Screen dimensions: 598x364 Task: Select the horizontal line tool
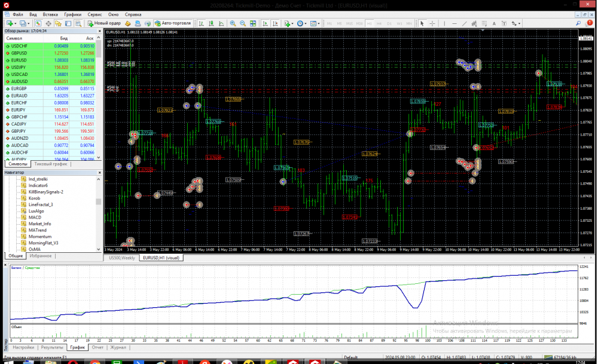[x=454, y=23]
